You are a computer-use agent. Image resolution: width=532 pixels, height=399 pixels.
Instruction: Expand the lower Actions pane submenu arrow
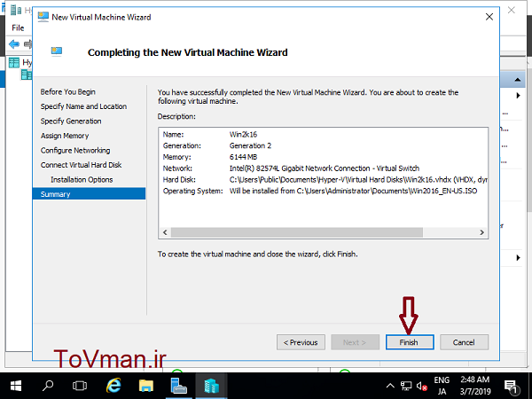tap(518, 258)
